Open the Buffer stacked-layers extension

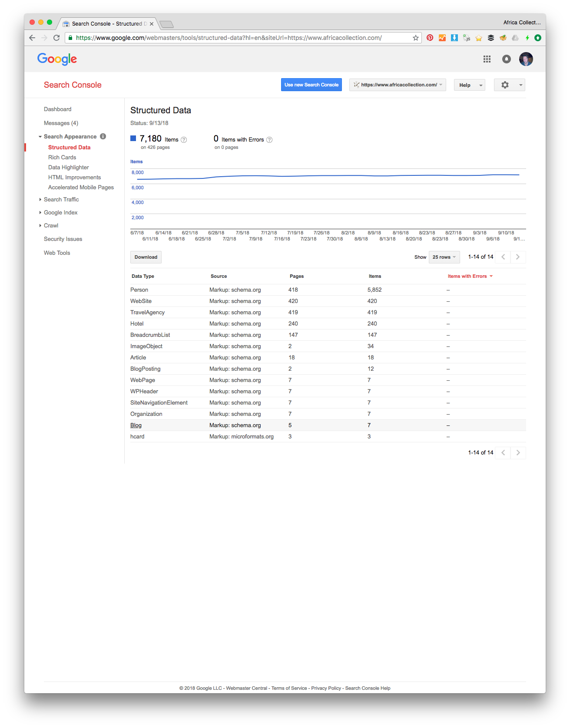491,38
